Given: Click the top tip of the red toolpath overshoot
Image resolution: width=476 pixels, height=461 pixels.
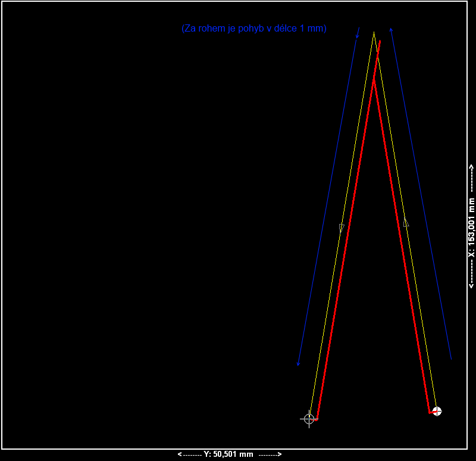Looking at the screenshot, I should click(380, 42).
